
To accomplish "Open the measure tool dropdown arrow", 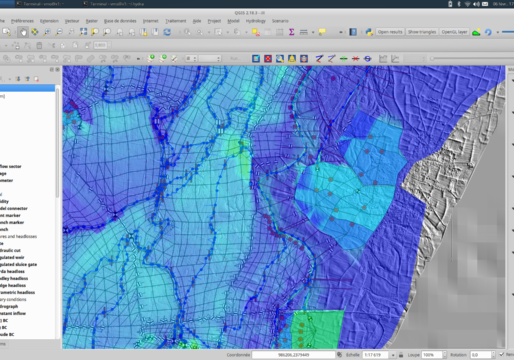I will click(x=313, y=32).
